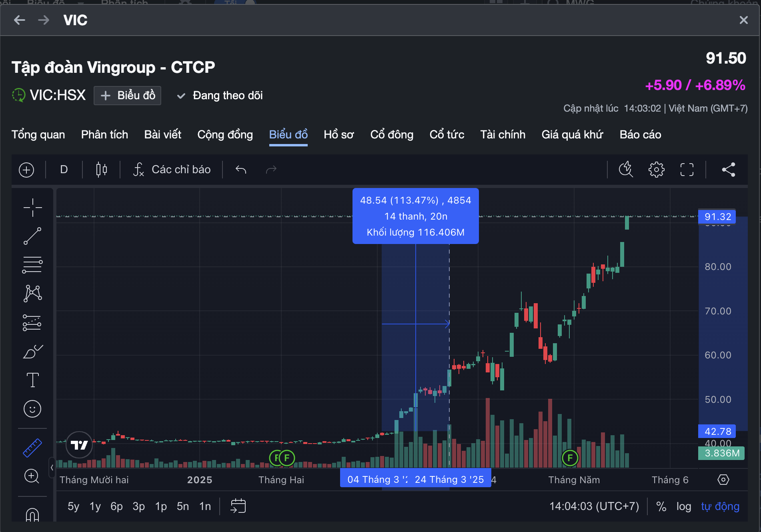761x532 pixels.
Task: Share the chart via share icon
Action: point(728,170)
